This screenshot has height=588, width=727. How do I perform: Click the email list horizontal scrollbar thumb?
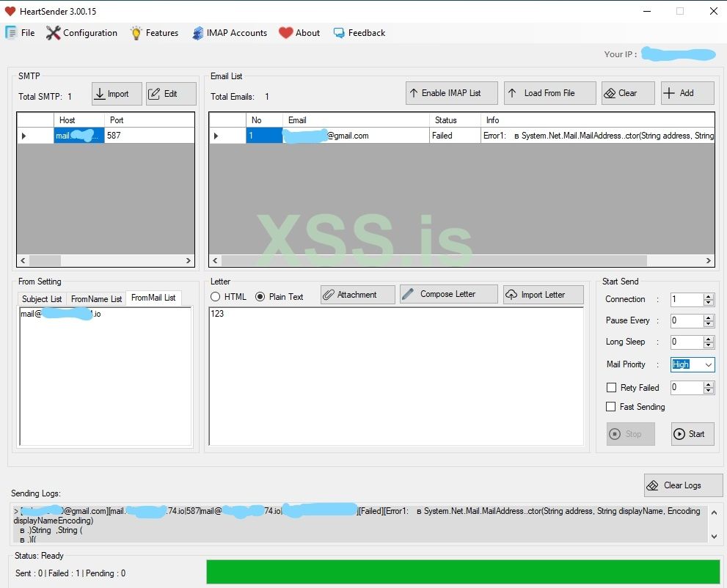click(434, 261)
